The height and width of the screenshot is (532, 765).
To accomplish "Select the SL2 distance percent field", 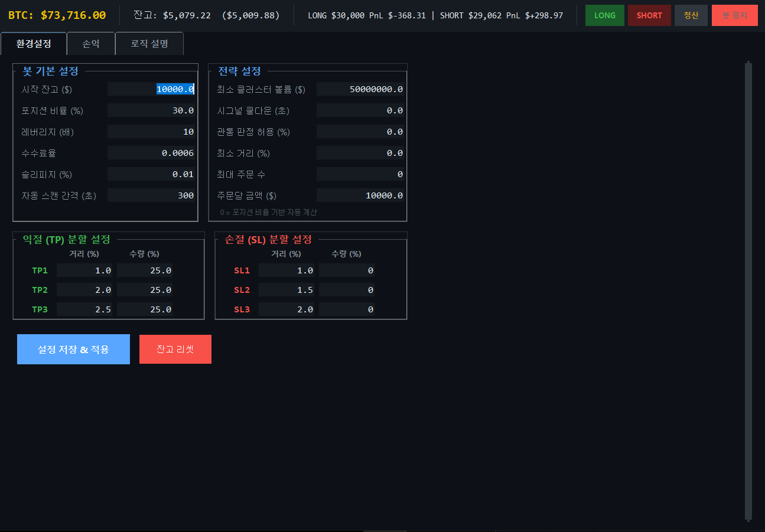I will (x=287, y=290).
